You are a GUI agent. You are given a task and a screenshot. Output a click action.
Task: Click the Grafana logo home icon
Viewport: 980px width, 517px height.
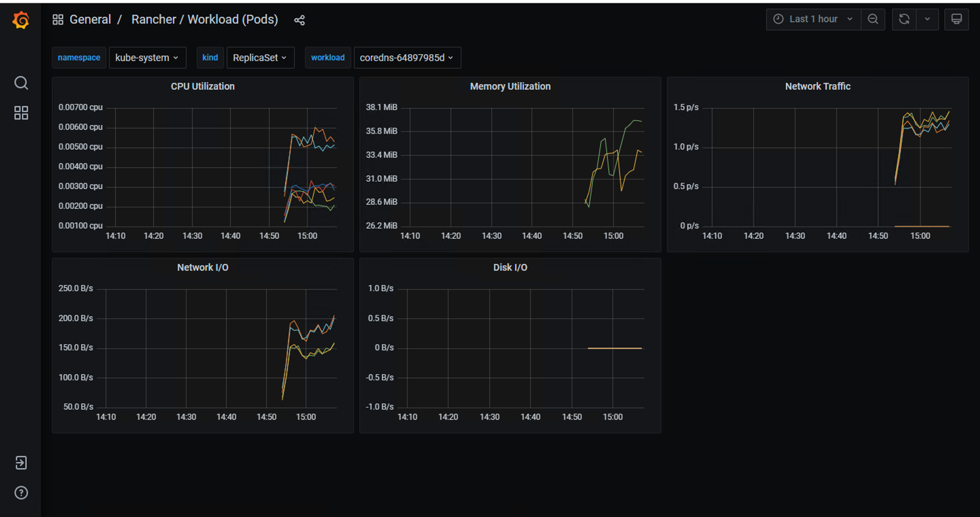21,20
